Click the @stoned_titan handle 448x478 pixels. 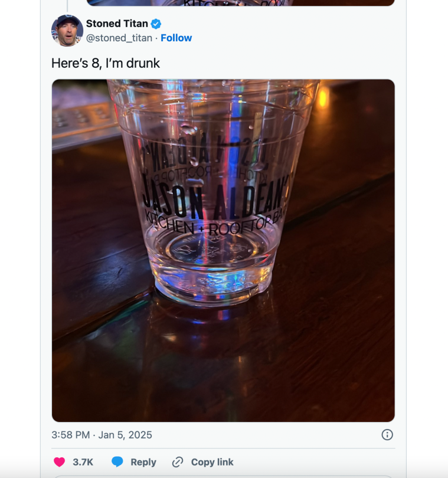[x=119, y=38]
